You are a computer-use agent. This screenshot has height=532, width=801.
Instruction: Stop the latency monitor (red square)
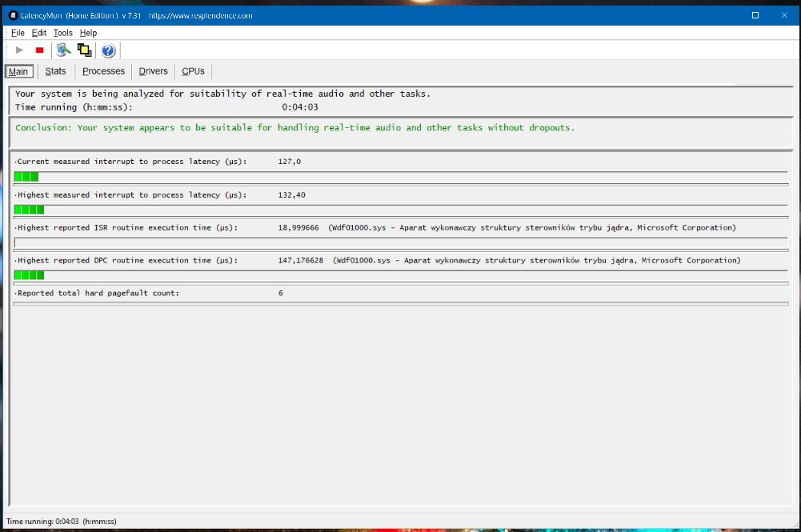pos(39,50)
